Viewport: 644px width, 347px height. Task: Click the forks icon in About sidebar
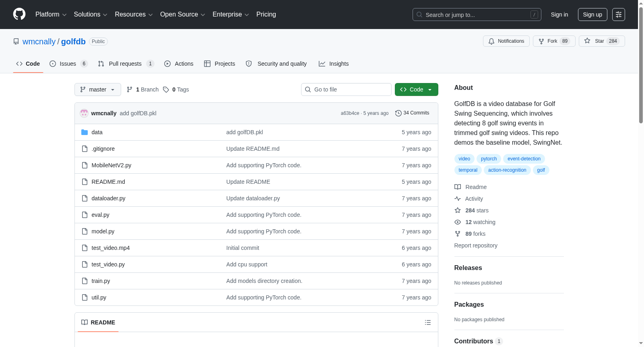(x=458, y=234)
